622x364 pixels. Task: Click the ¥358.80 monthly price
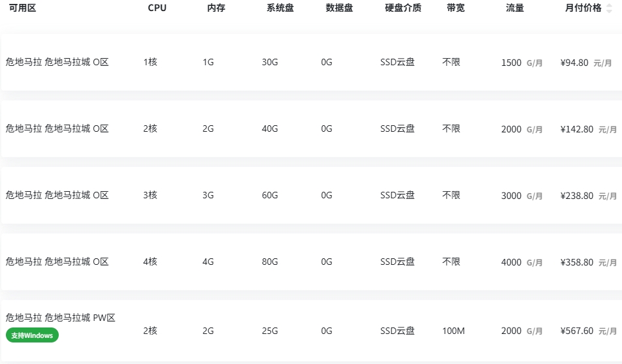click(x=577, y=262)
